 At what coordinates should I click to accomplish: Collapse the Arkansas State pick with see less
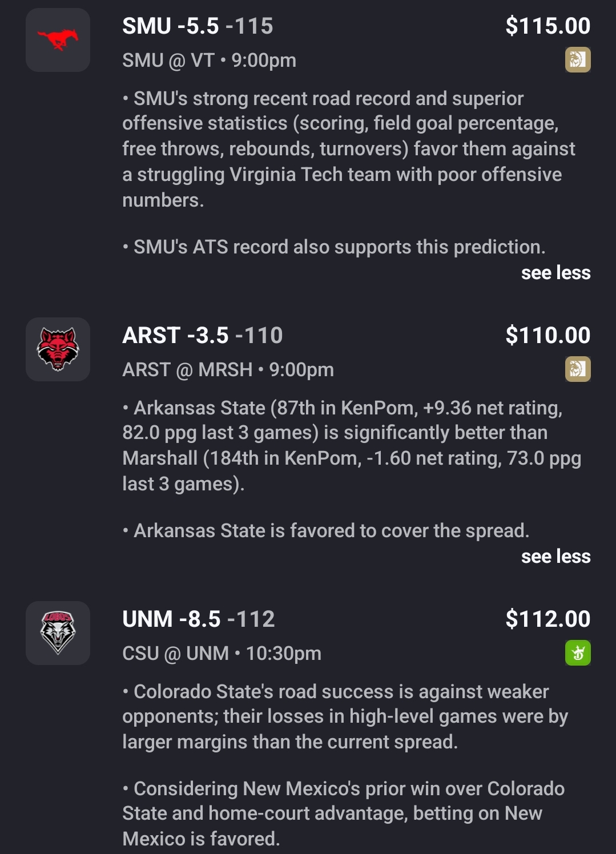pyautogui.click(x=555, y=557)
